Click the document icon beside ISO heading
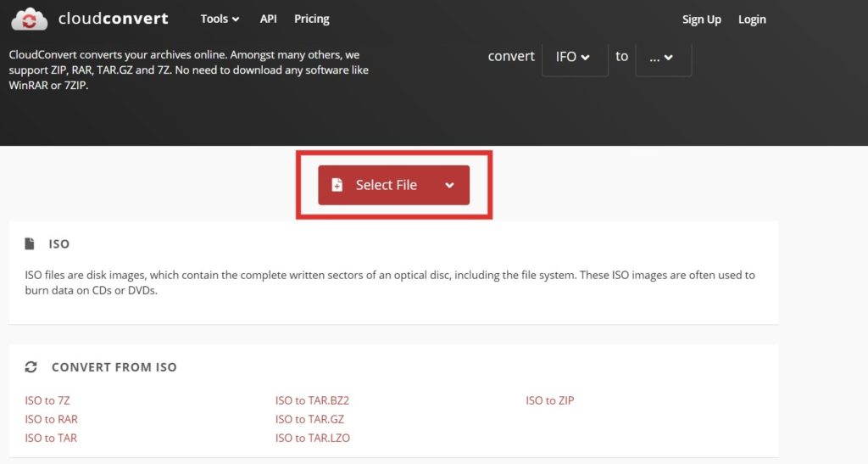The height and width of the screenshot is (464, 868). click(30, 243)
